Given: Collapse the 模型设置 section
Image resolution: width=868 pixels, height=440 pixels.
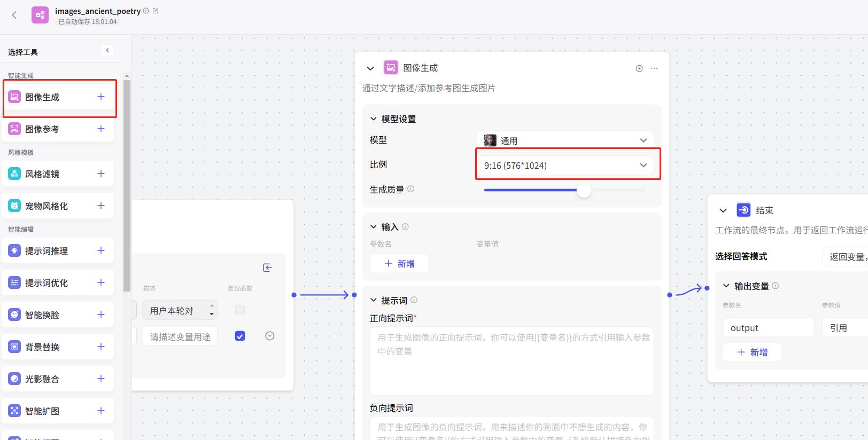Looking at the screenshot, I should click(x=373, y=119).
